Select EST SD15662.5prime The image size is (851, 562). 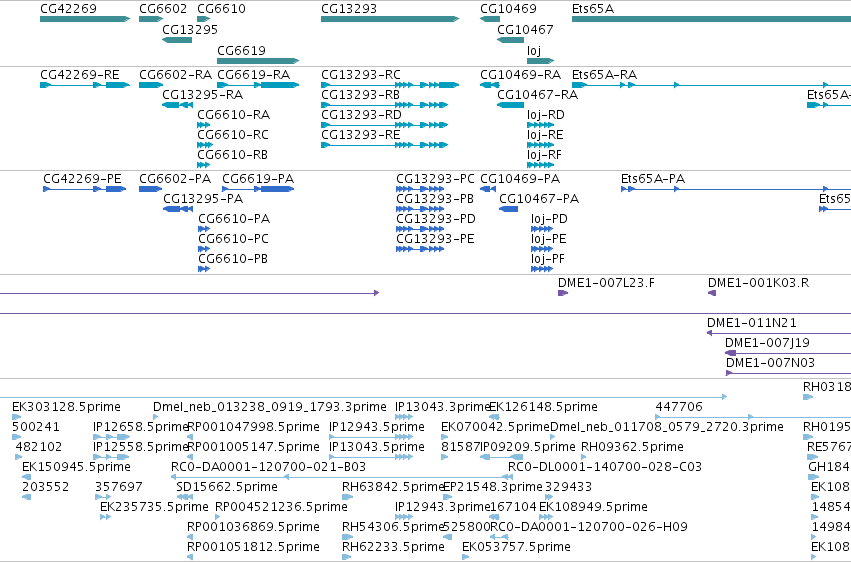click(227, 487)
